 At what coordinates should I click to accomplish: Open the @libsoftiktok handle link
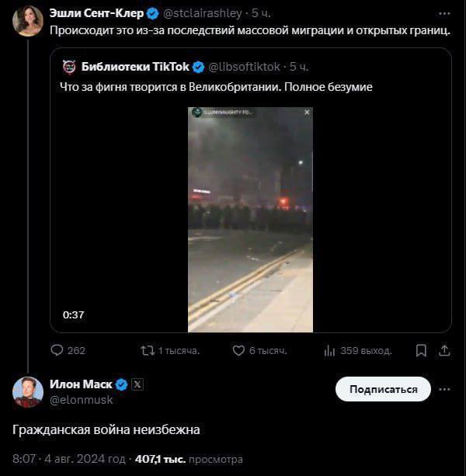[x=242, y=67]
